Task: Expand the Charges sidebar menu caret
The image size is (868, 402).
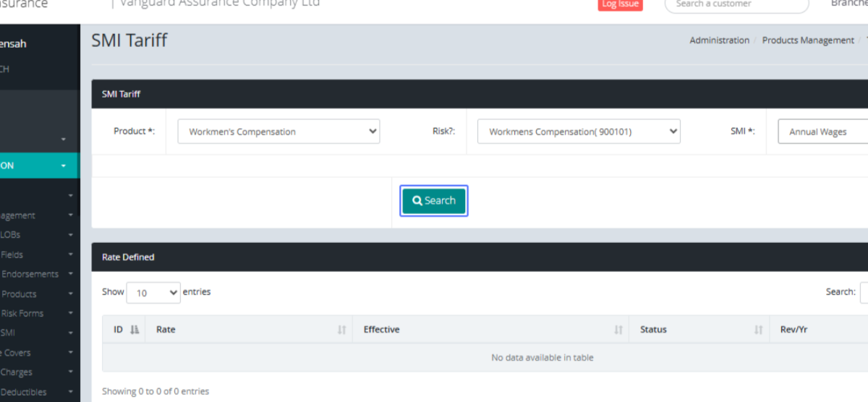Action: pyautogui.click(x=70, y=373)
